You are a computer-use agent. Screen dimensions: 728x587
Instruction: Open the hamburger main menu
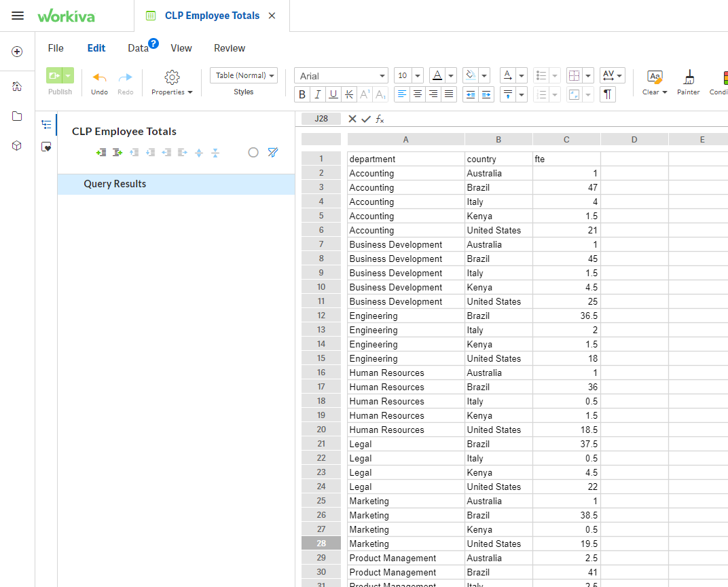[x=18, y=16]
